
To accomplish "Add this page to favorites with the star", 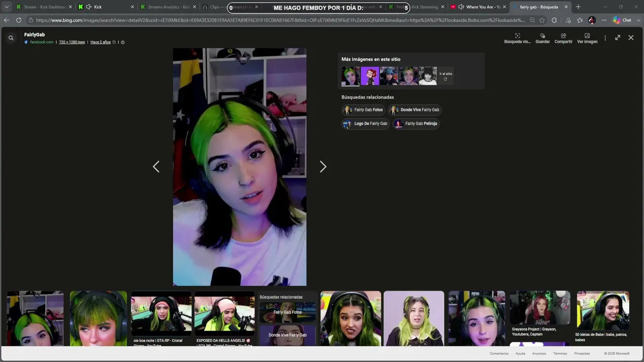I will tap(542, 20).
